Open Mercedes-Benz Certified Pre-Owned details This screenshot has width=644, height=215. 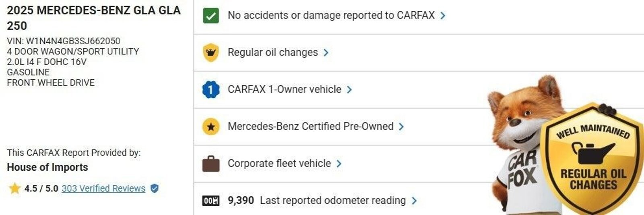tap(310, 126)
